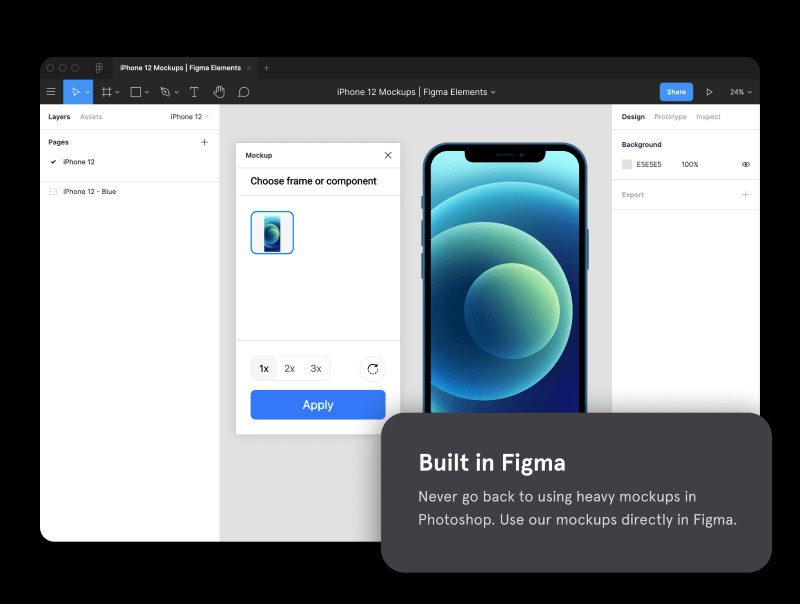Select the Frame tool

(106, 92)
